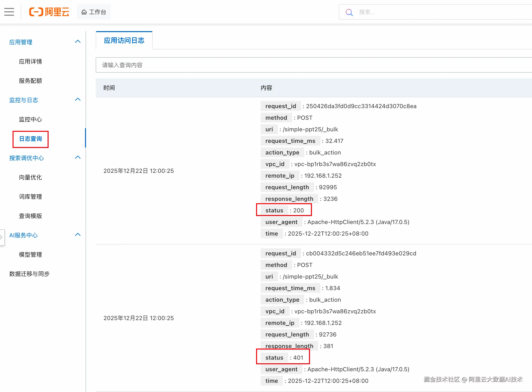Collapse the AI服务中心 section chevron
This screenshot has height=392, width=532.
[x=78, y=235]
